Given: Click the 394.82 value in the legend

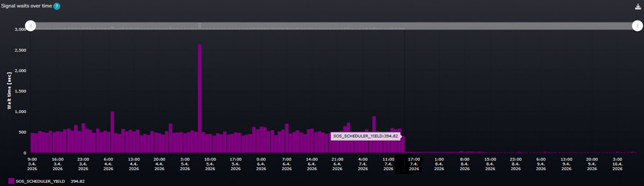Looking at the screenshot, I should [x=78, y=181].
